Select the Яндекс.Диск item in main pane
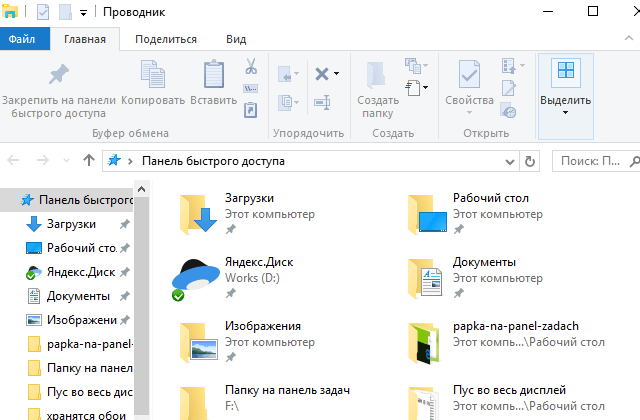The image size is (640, 420). [235, 278]
